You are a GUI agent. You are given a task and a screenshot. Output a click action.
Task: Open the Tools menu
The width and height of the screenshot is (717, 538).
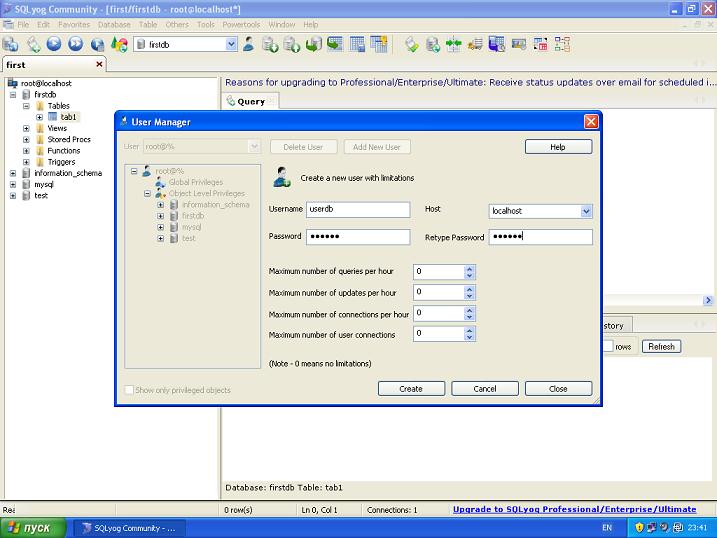[205, 25]
